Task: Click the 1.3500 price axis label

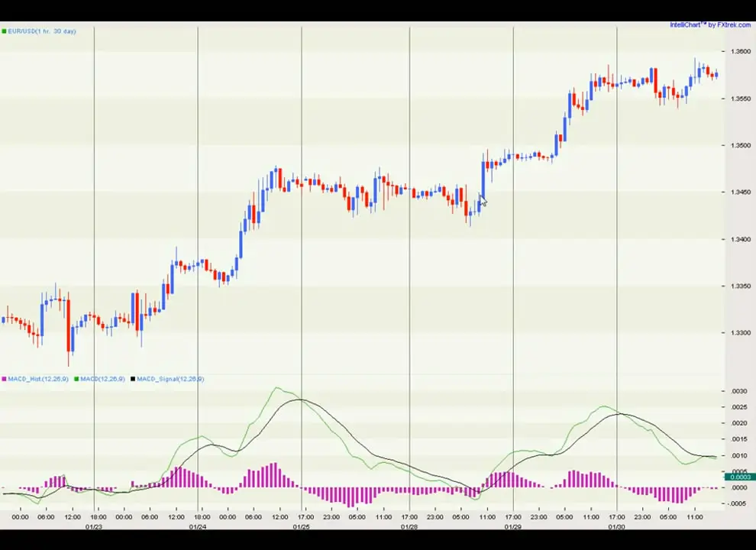Action: coord(741,145)
